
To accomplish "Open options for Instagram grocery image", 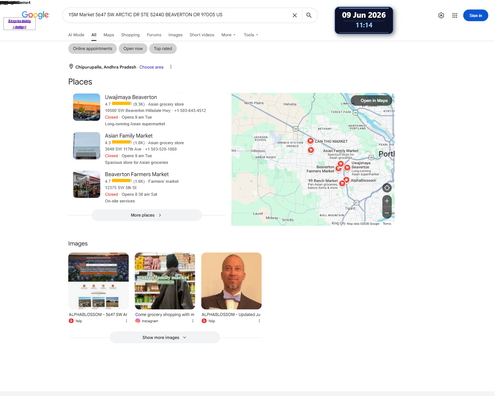I will click(193, 321).
